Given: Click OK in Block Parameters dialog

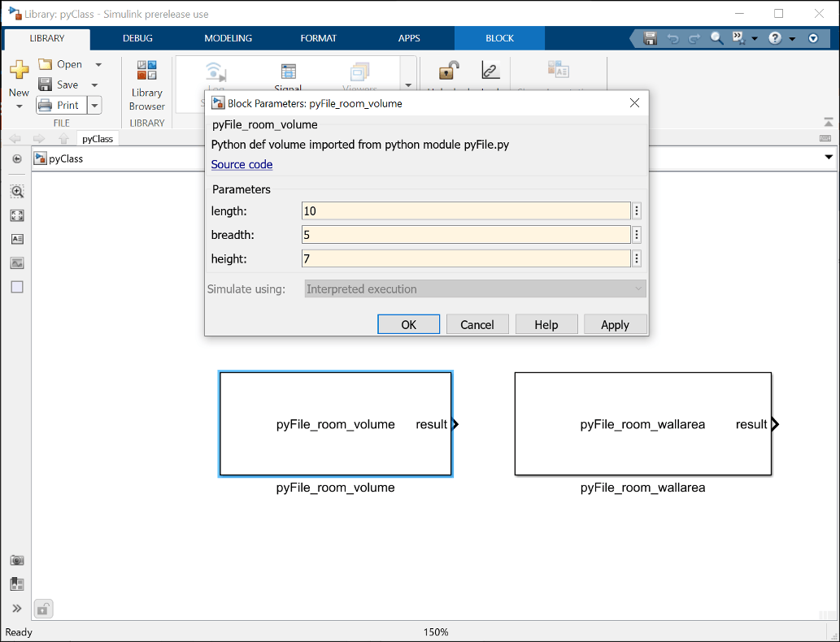Looking at the screenshot, I should [409, 324].
